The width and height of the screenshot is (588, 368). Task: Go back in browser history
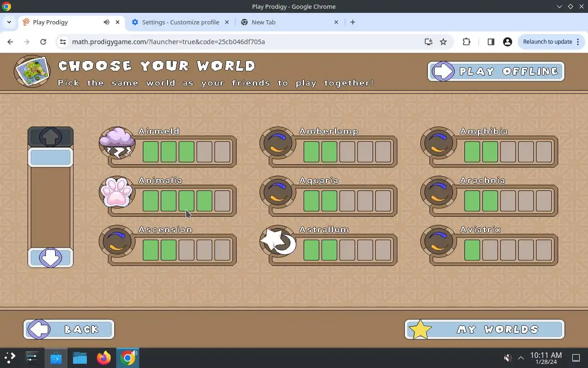(x=10, y=41)
